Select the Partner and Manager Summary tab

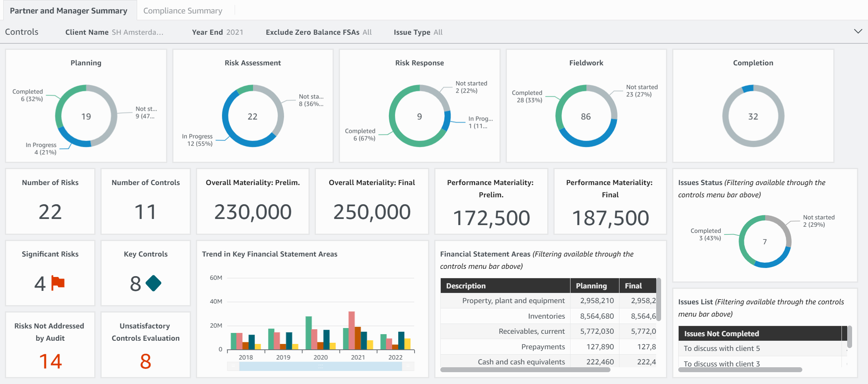(69, 11)
